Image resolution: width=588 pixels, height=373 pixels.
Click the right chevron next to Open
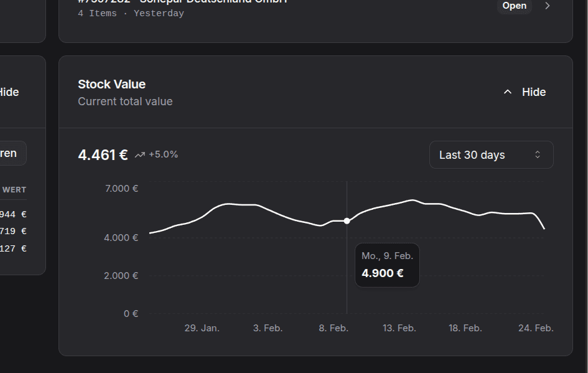(x=546, y=6)
